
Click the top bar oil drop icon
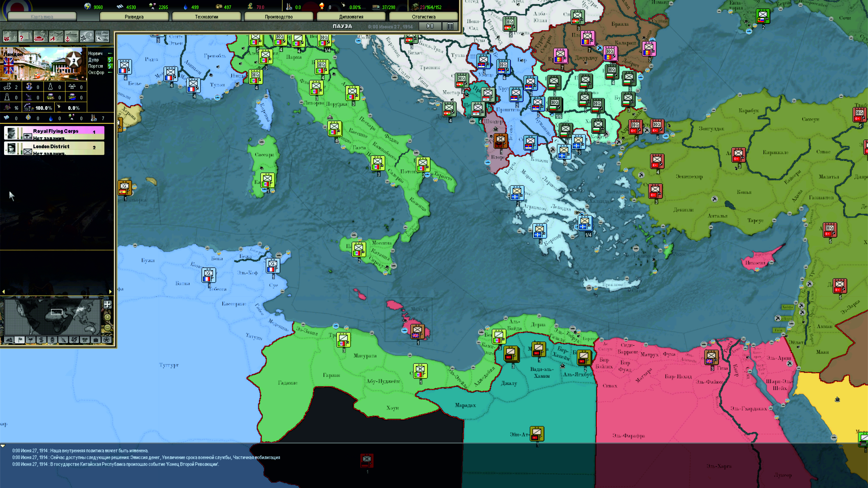185,7
